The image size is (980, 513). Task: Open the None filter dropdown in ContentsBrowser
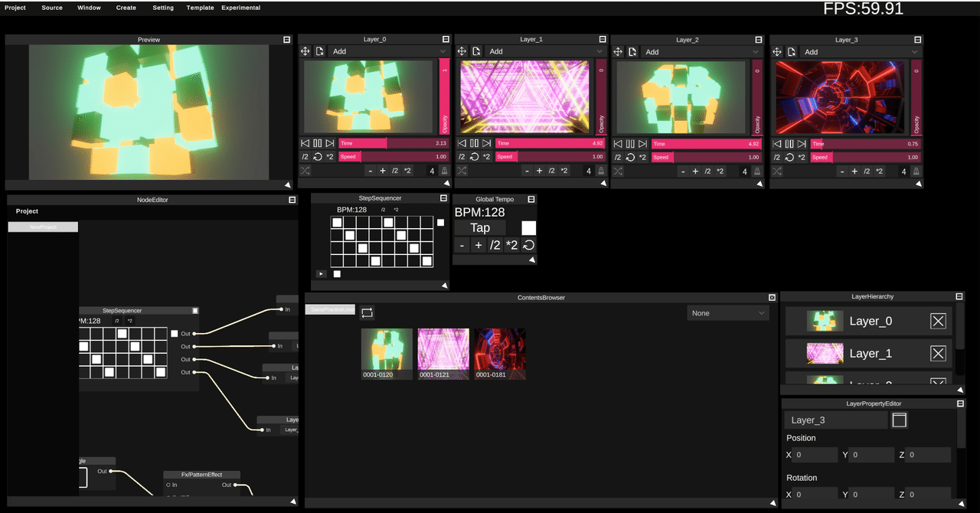(727, 312)
